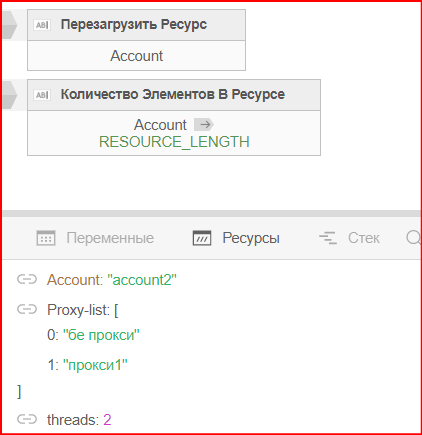The height and width of the screenshot is (435, 422).
Task: Open the Стек tab
Action: (349, 238)
